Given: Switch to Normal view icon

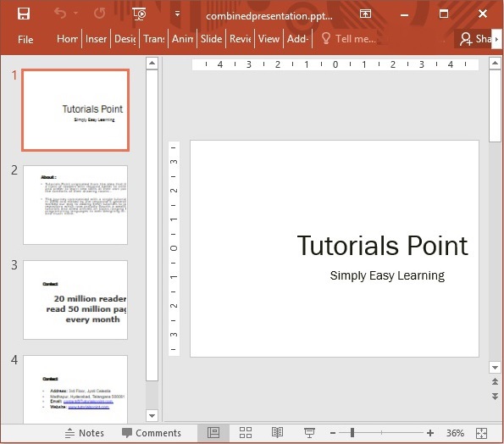Looking at the screenshot, I should click(x=213, y=433).
